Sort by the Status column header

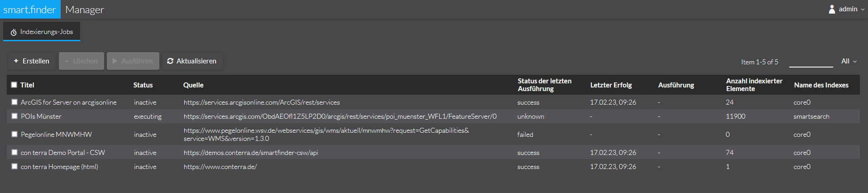pos(143,85)
